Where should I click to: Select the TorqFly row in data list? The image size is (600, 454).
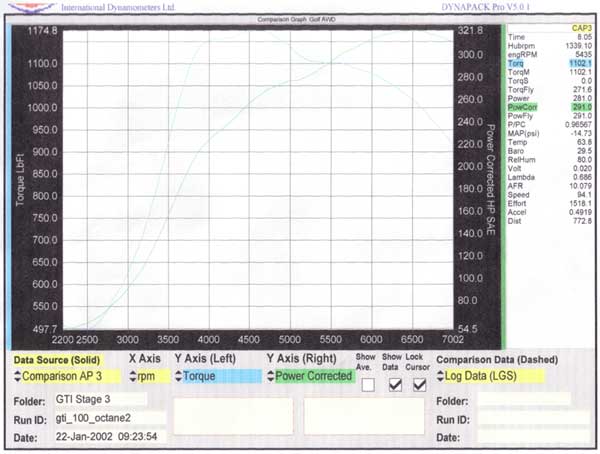click(x=549, y=90)
